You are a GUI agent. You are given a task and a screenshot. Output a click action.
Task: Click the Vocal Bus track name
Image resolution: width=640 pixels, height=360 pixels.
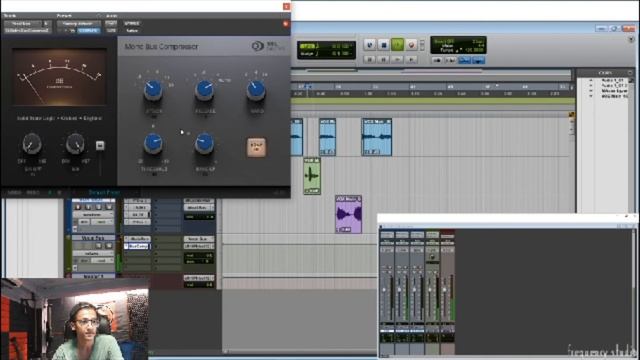(93, 238)
